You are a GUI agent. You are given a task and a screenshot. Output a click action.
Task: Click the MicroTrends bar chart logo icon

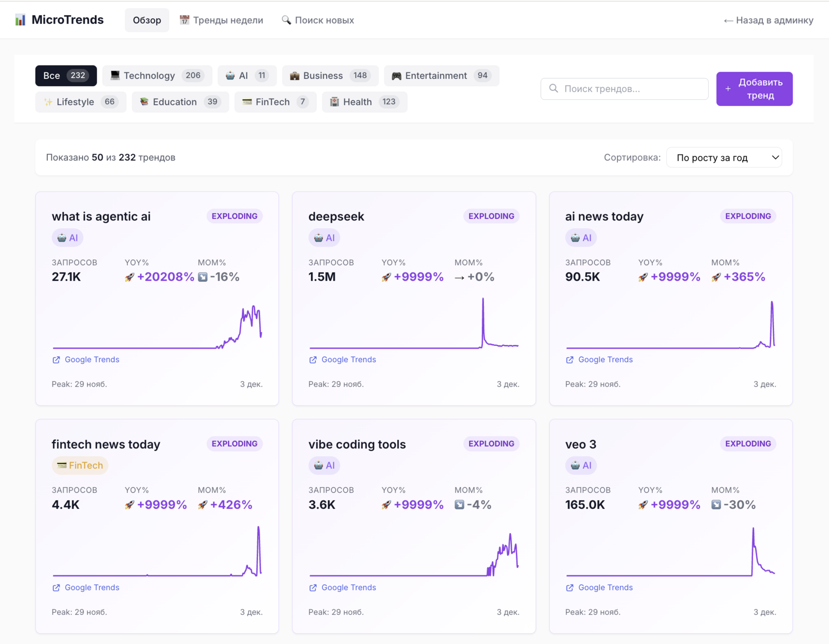click(x=20, y=20)
